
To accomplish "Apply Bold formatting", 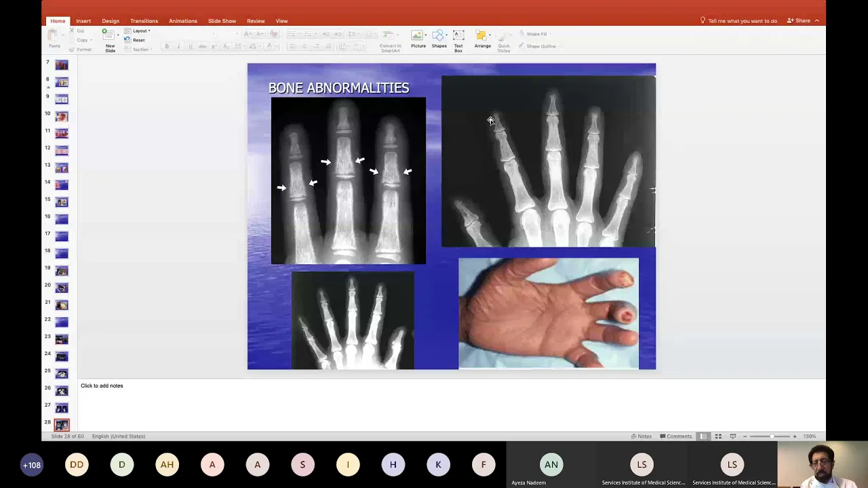I will (x=167, y=46).
